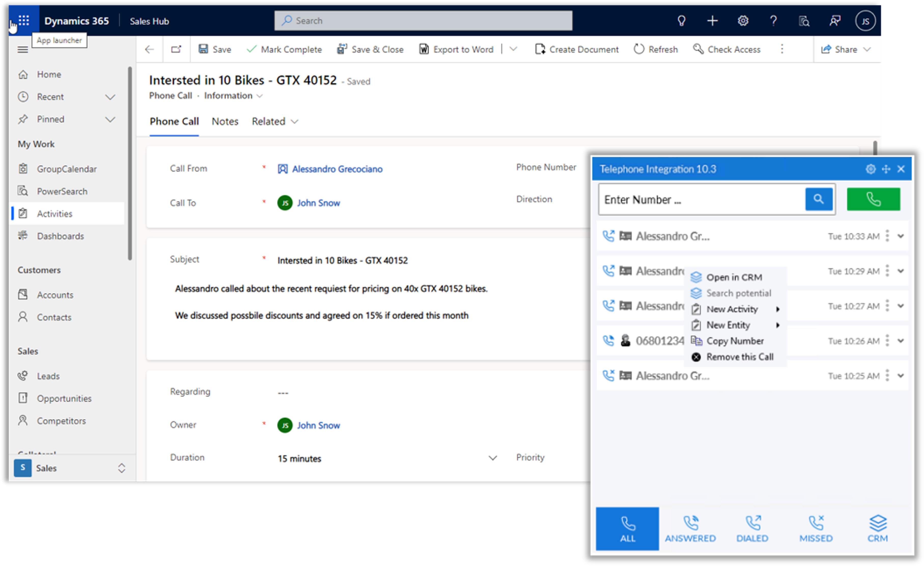Click Mark Complete in command bar
924x566 pixels.
(x=284, y=49)
